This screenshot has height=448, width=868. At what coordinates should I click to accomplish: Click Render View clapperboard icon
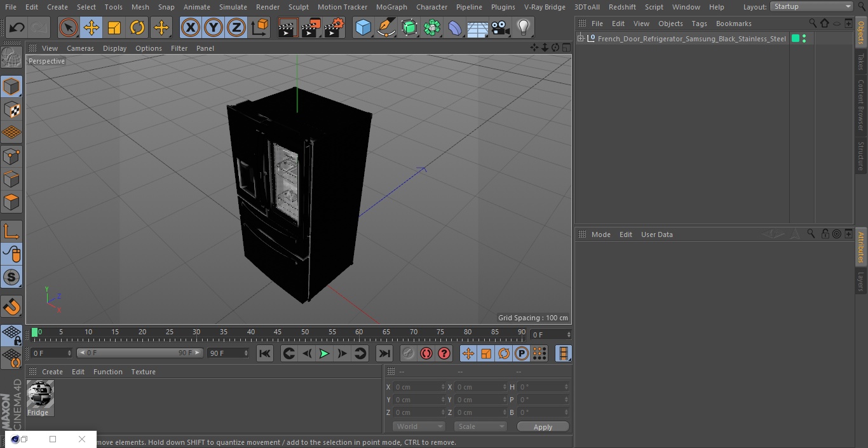click(288, 27)
